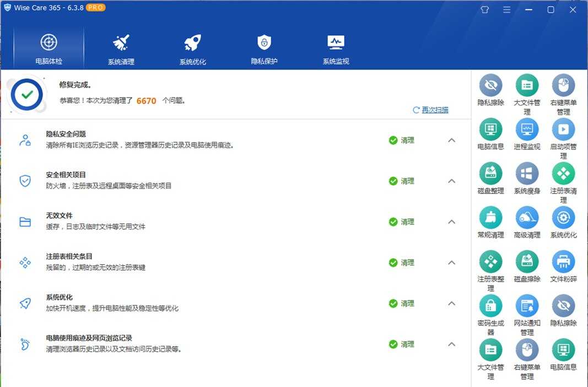The height and width of the screenshot is (387, 588).
Task: Click description text 残留的，过期的或无效的注册表键
Action: (x=96, y=267)
